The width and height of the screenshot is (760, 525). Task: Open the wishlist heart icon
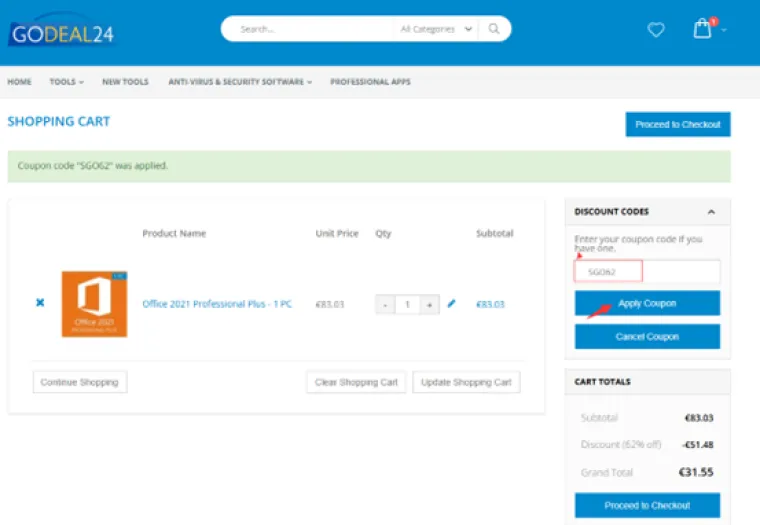[656, 30]
